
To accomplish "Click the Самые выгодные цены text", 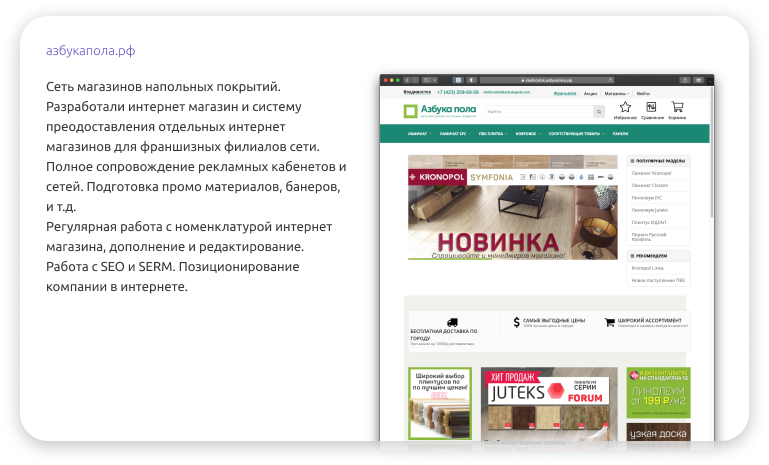I will (x=554, y=320).
